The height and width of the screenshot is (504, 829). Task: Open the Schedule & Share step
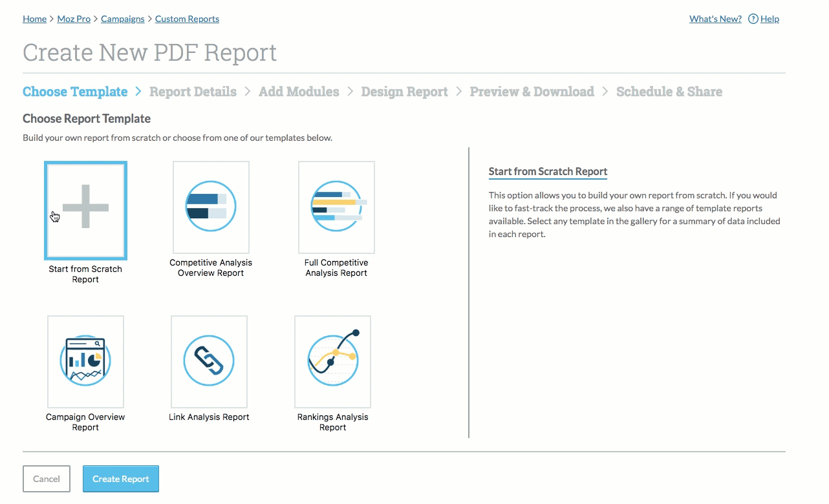click(x=669, y=92)
